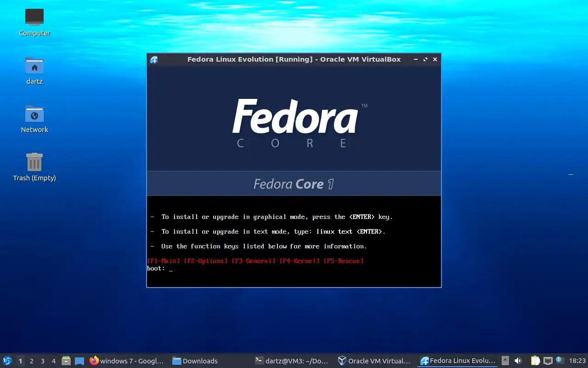Click the [F5-Rescue] text in the boot screen
This screenshot has width=588, height=368.
(x=344, y=261)
